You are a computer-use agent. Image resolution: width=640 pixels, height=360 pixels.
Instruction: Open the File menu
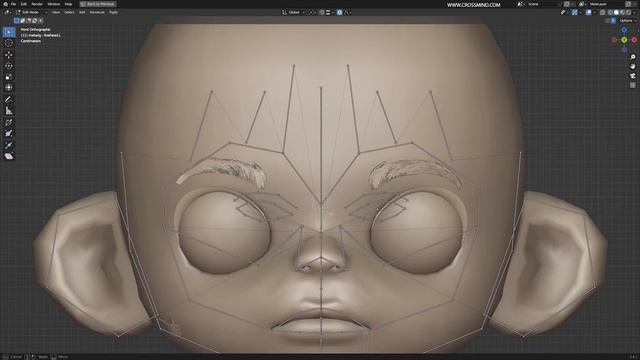13,4
